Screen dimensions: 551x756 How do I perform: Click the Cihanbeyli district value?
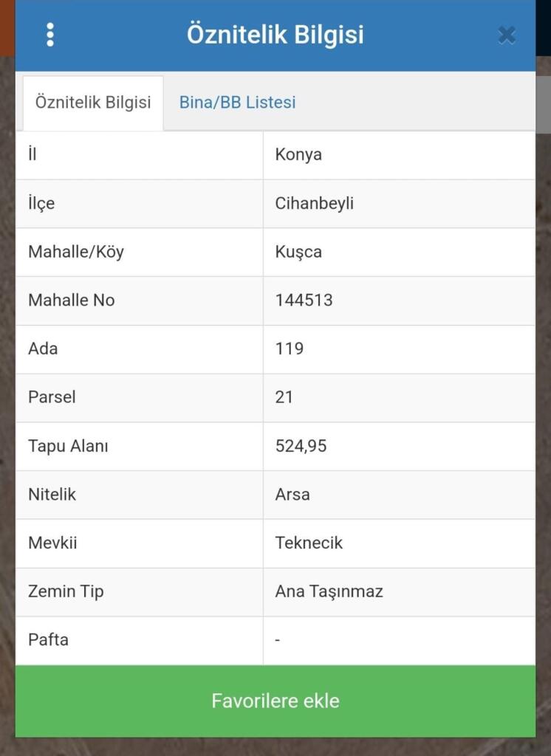point(315,204)
